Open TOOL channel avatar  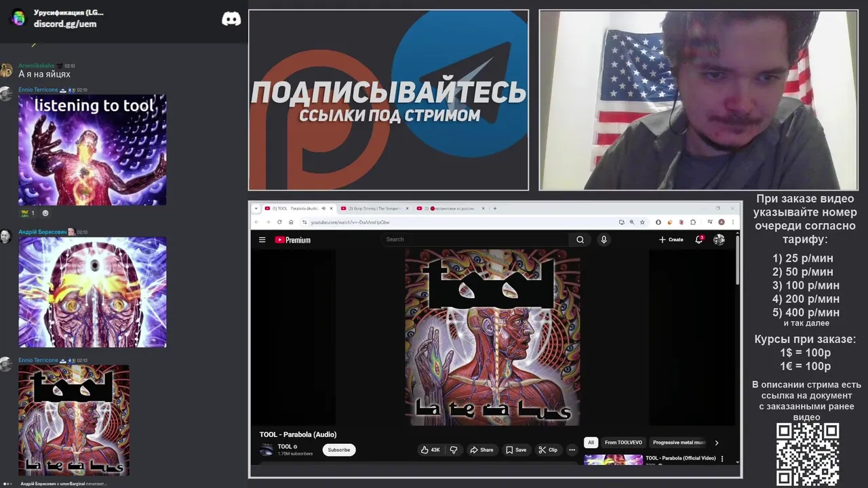pos(267,449)
